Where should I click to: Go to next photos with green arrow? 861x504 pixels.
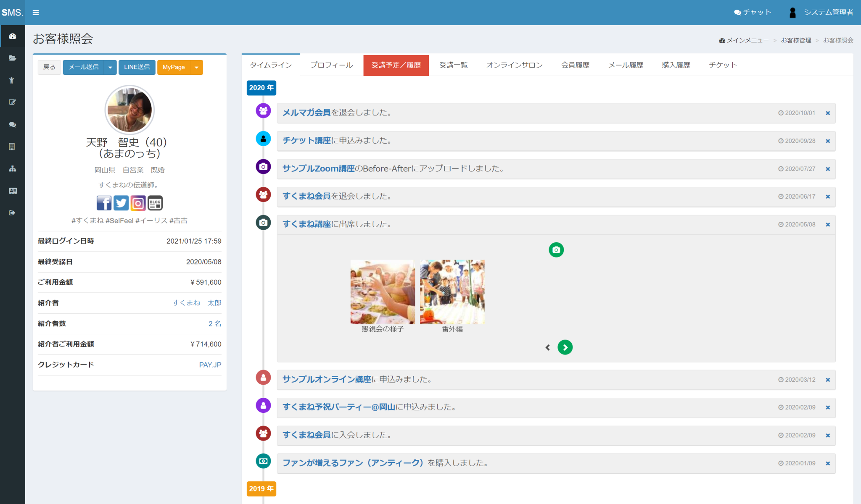tap(565, 347)
